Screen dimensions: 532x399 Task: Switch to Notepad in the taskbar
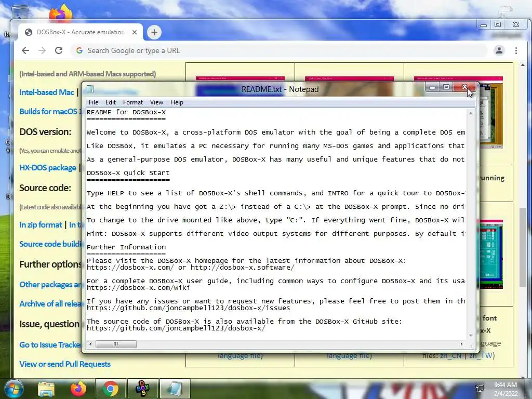coord(175,389)
